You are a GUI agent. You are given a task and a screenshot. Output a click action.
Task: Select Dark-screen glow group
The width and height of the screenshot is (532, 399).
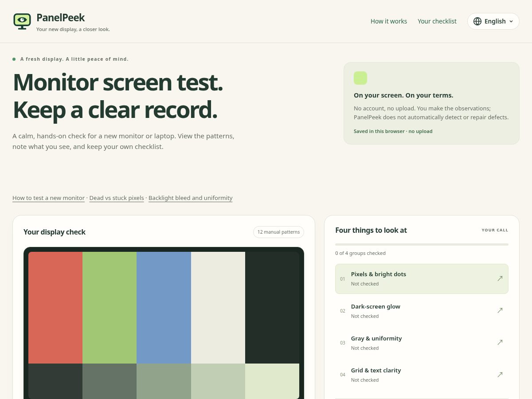[x=422, y=311]
